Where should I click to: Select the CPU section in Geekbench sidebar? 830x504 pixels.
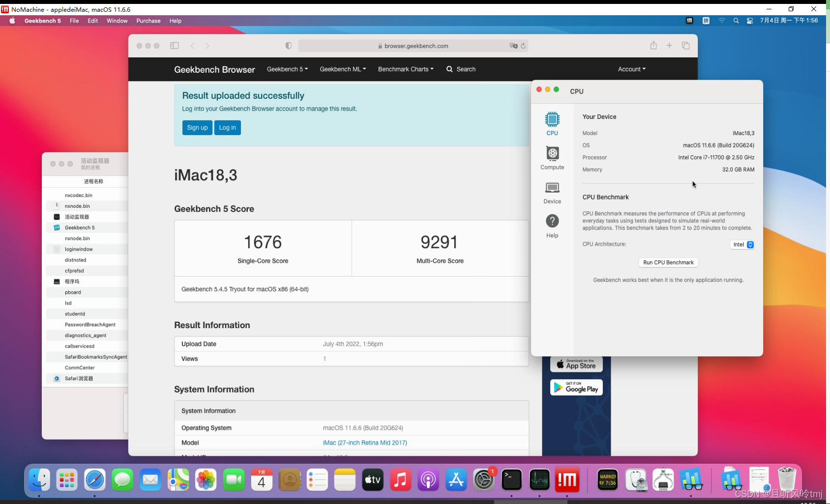click(552, 123)
